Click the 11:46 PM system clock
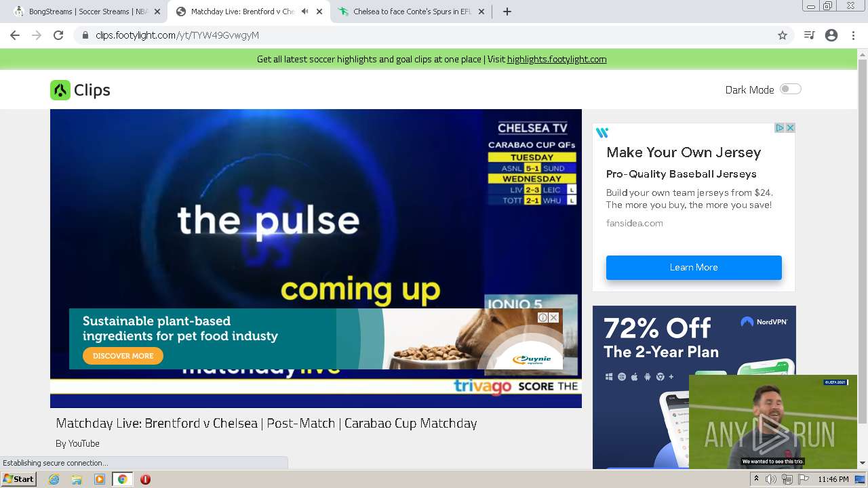The image size is (868, 488). tap(833, 479)
